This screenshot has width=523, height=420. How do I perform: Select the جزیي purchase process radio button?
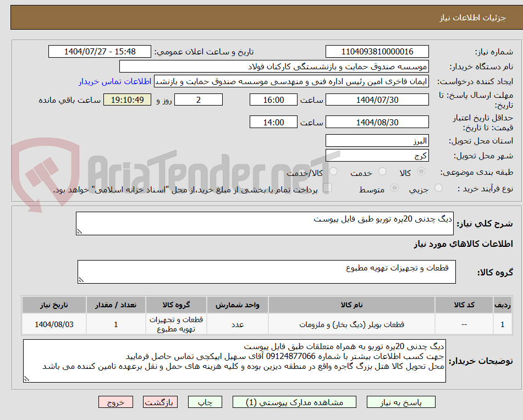(438, 189)
